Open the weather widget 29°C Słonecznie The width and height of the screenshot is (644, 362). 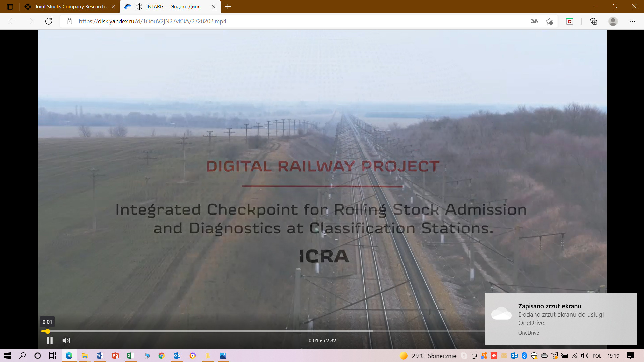pyautogui.click(x=428, y=356)
